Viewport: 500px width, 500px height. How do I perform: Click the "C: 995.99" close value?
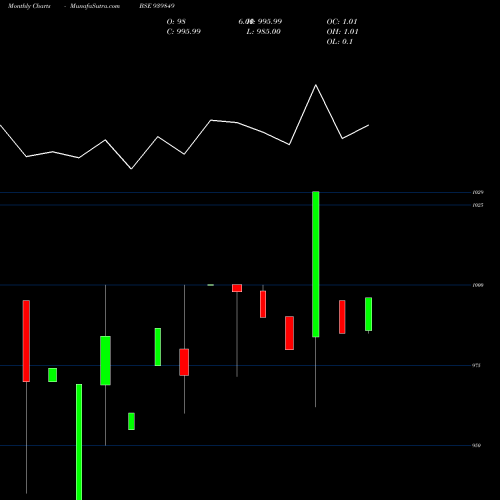pos(184,32)
